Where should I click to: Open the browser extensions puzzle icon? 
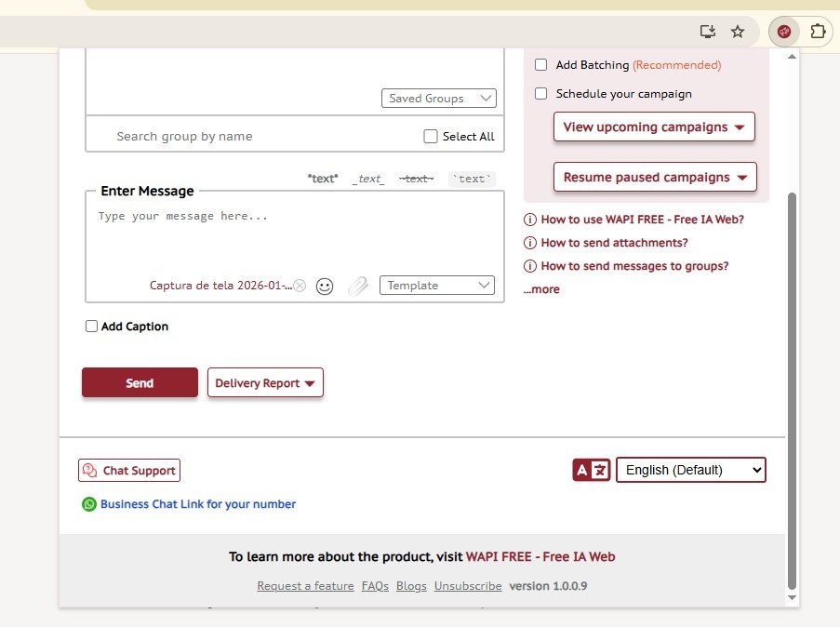pos(818,32)
